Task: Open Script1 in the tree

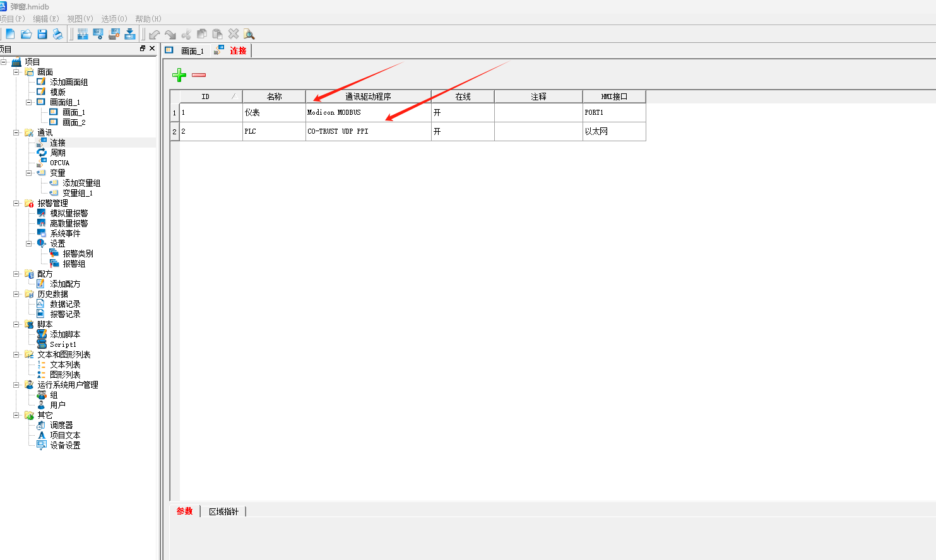Action: [x=63, y=344]
